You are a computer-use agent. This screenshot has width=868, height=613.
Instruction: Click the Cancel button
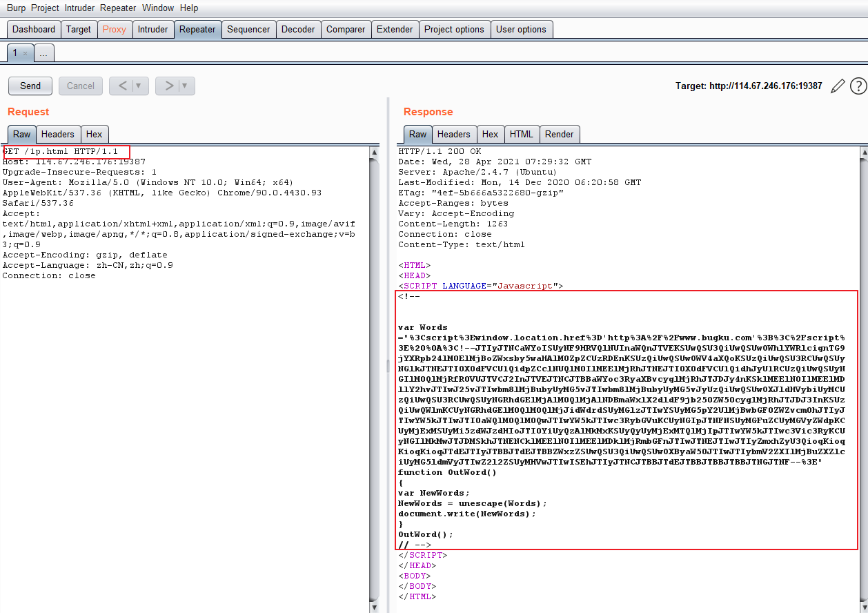(81, 86)
